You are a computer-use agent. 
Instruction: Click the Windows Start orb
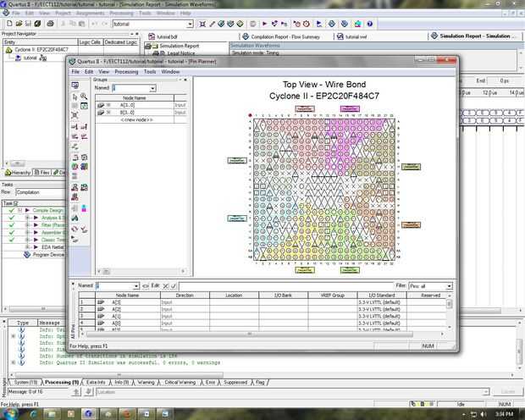click(x=9, y=413)
